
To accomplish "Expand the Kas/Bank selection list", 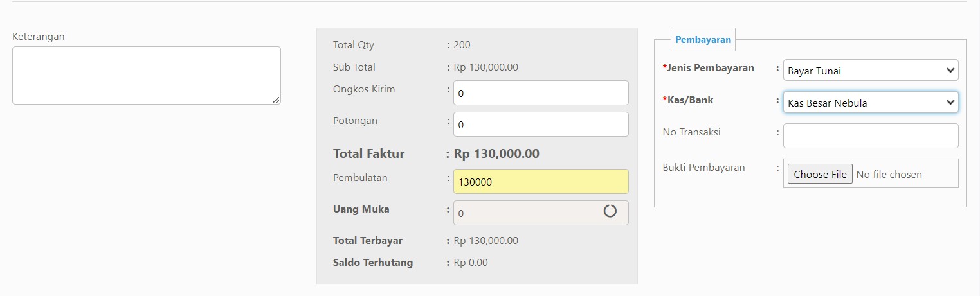I will click(871, 102).
